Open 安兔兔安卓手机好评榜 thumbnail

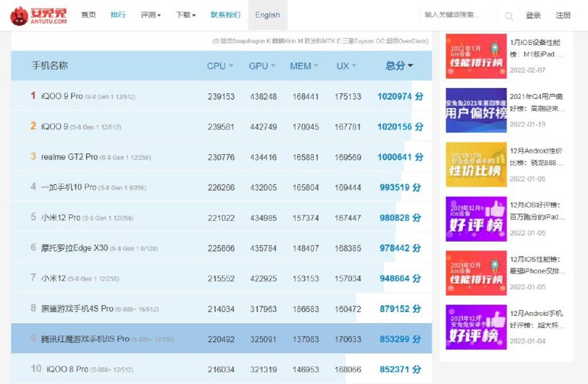[476, 327]
